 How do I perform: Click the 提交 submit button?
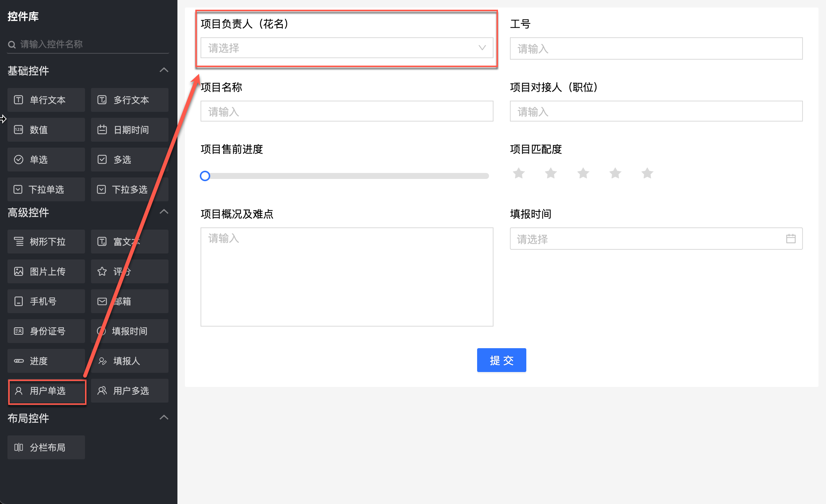coord(501,360)
